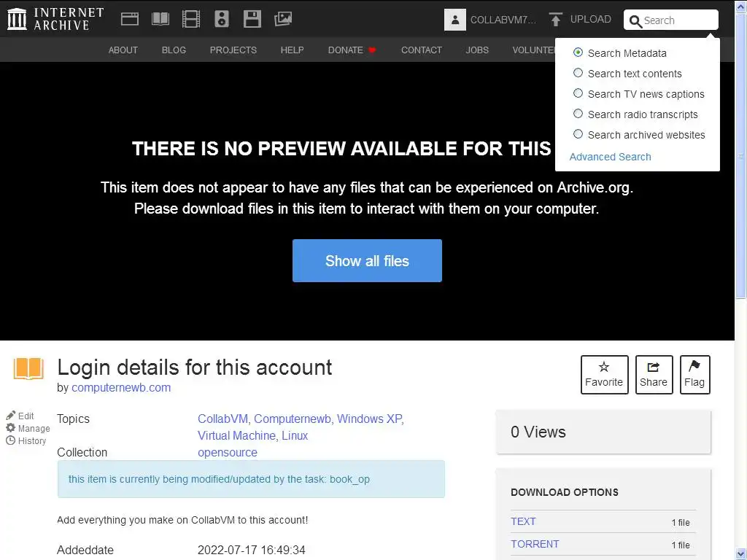
Task: Select Search TV news captions option
Action: coord(578,93)
